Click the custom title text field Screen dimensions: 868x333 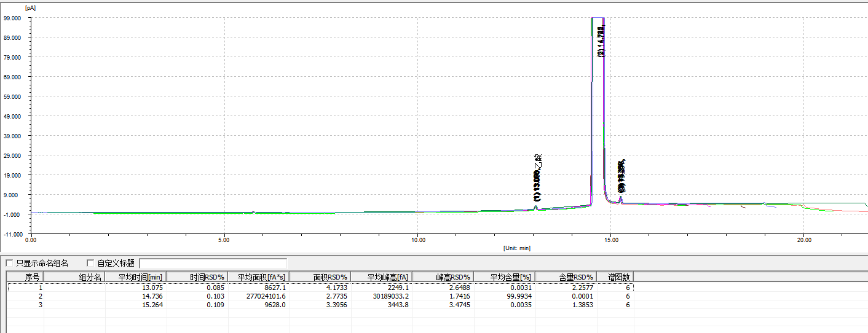[213, 264]
